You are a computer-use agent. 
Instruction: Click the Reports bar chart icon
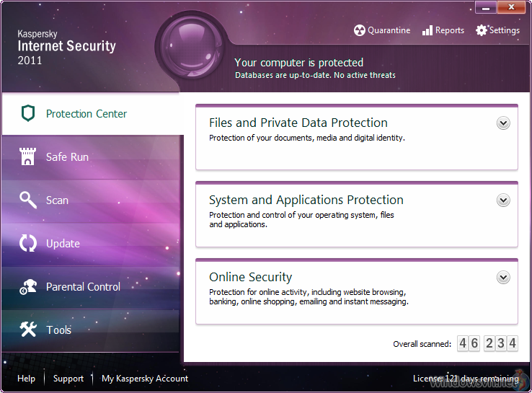point(427,30)
